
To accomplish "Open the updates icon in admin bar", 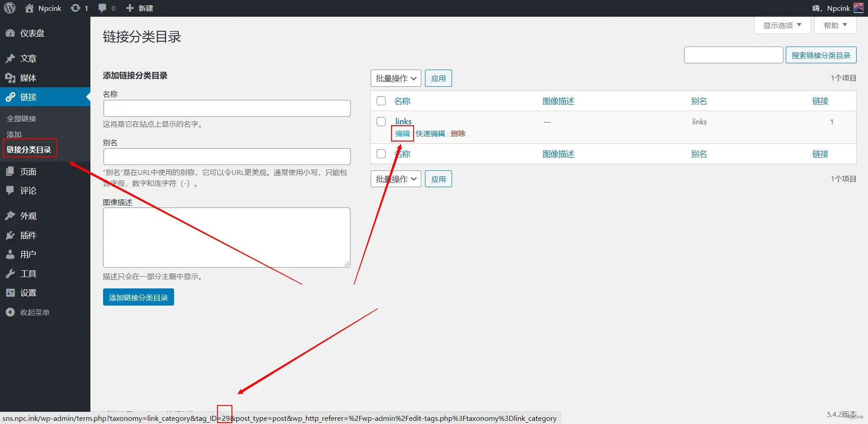I will [75, 8].
